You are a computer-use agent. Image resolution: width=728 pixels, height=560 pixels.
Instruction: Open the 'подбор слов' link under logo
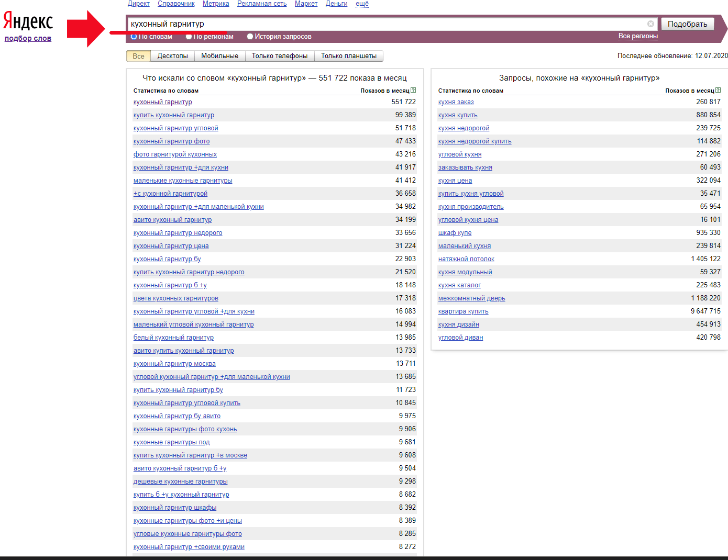point(28,38)
